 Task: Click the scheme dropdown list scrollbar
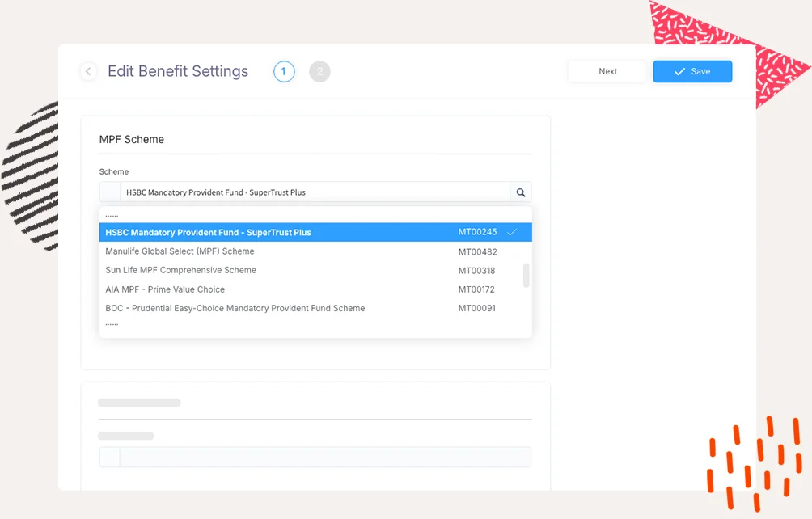click(x=527, y=275)
